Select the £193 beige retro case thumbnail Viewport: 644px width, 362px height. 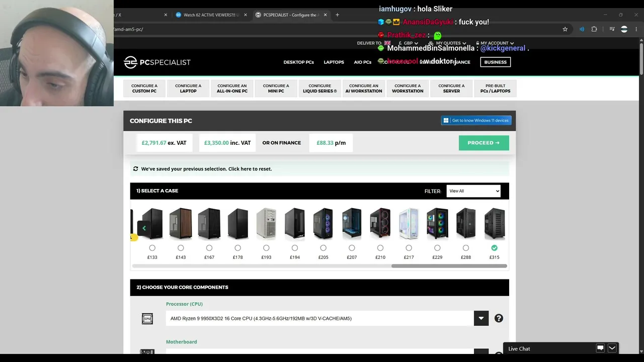pos(266,224)
